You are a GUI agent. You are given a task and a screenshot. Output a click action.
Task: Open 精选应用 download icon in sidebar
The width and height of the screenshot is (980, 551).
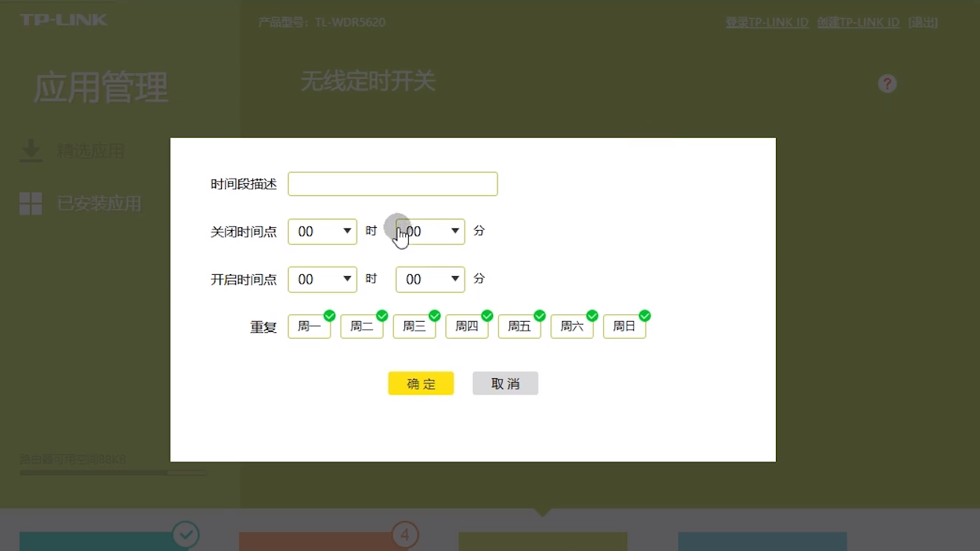[x=31, y=151]
